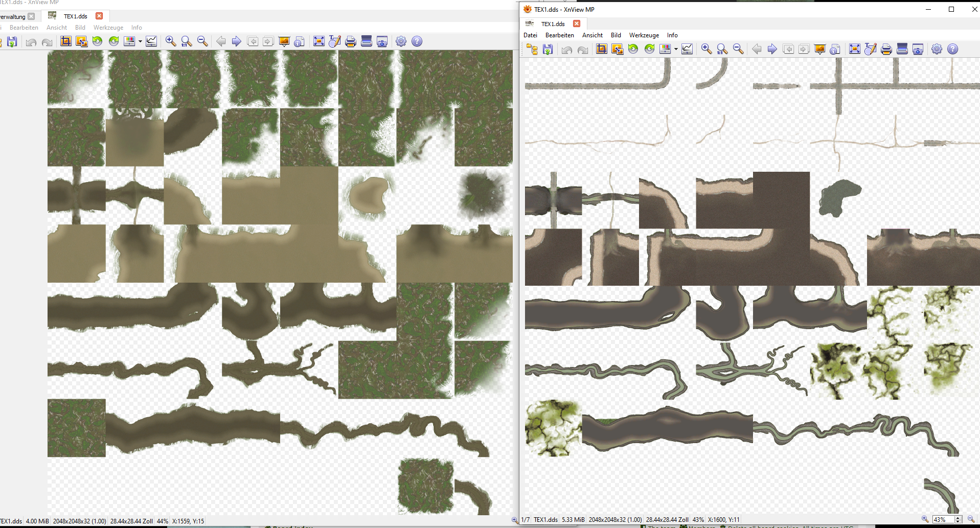This screenshot has width=980, height=528.
Task: Open Bearbeiten menu in left window
Action: (24, 28)
